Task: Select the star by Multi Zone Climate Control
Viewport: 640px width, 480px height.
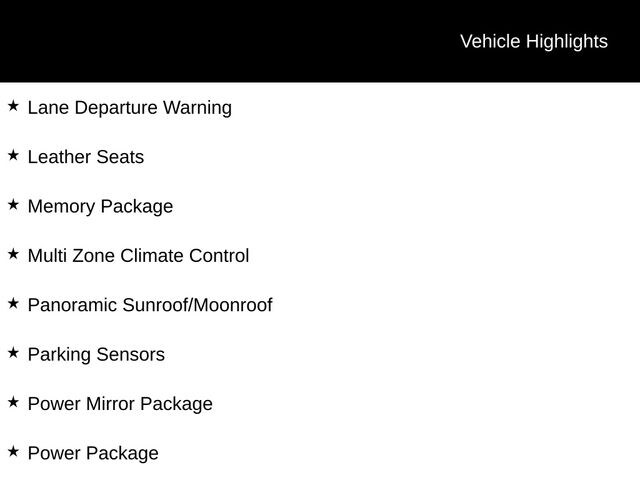Action: (13, 254)
